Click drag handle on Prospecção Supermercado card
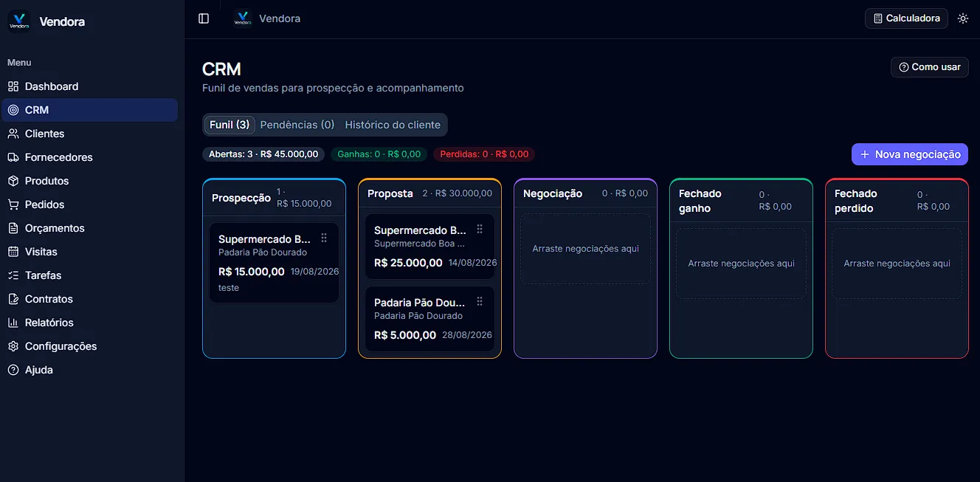980x482 pixels. tap(324, 238)
